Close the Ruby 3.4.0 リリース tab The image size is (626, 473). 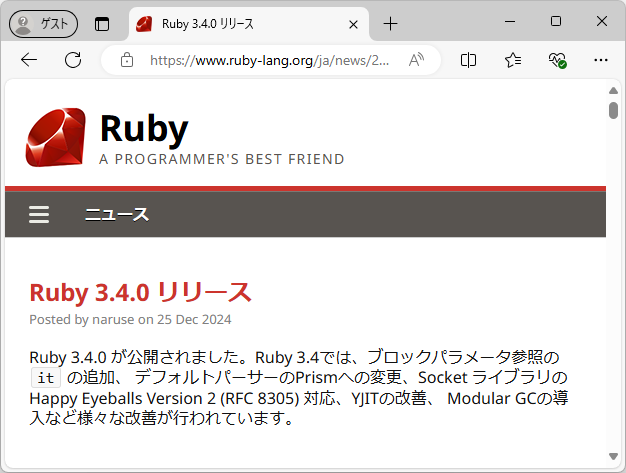click(353, 25)
